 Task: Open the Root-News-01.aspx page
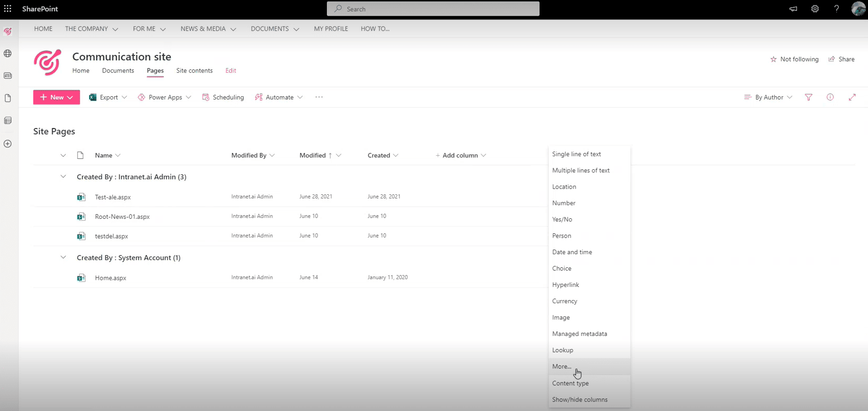pos(122,217)
